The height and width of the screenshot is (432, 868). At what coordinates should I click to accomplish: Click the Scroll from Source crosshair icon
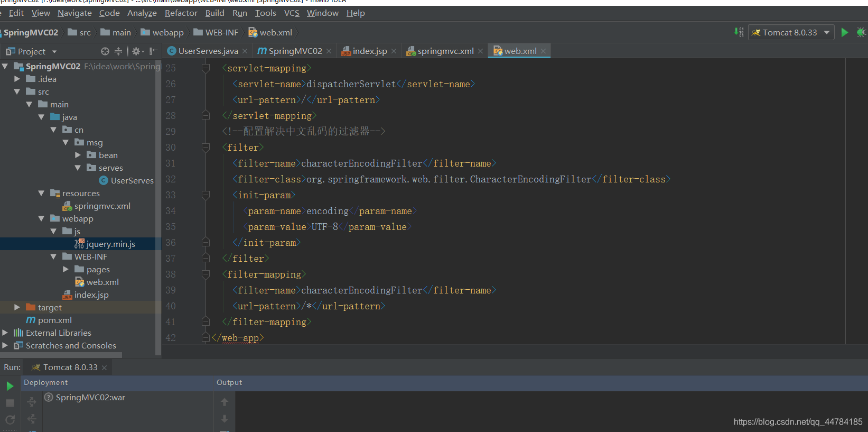[105, 51]
